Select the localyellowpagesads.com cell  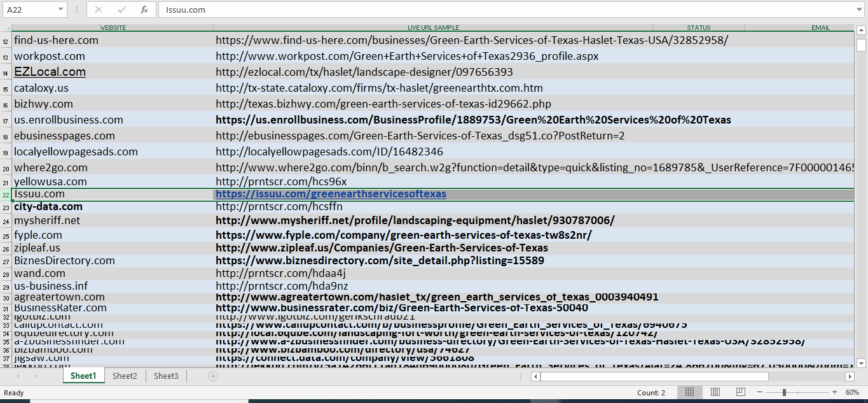pos(113,152)
